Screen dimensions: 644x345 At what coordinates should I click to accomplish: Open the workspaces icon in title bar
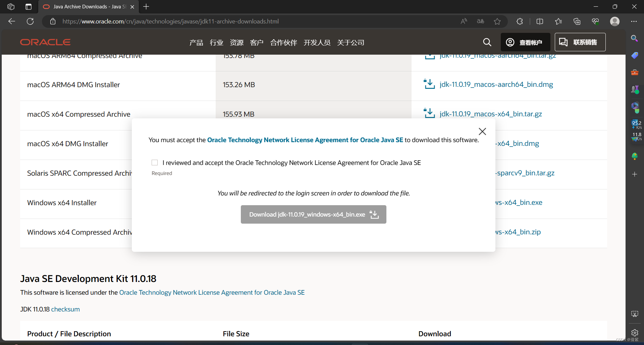[x=11, y=7]
